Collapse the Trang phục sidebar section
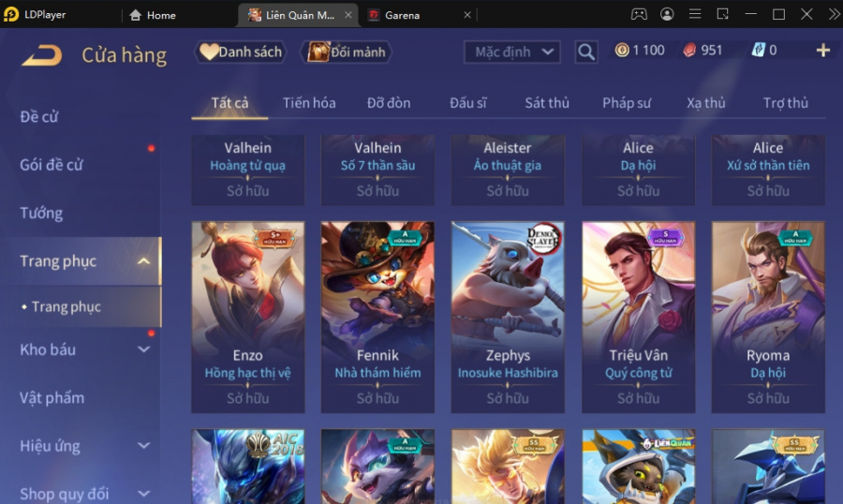This screenshot has height=504, width=843. pos(143,261)
